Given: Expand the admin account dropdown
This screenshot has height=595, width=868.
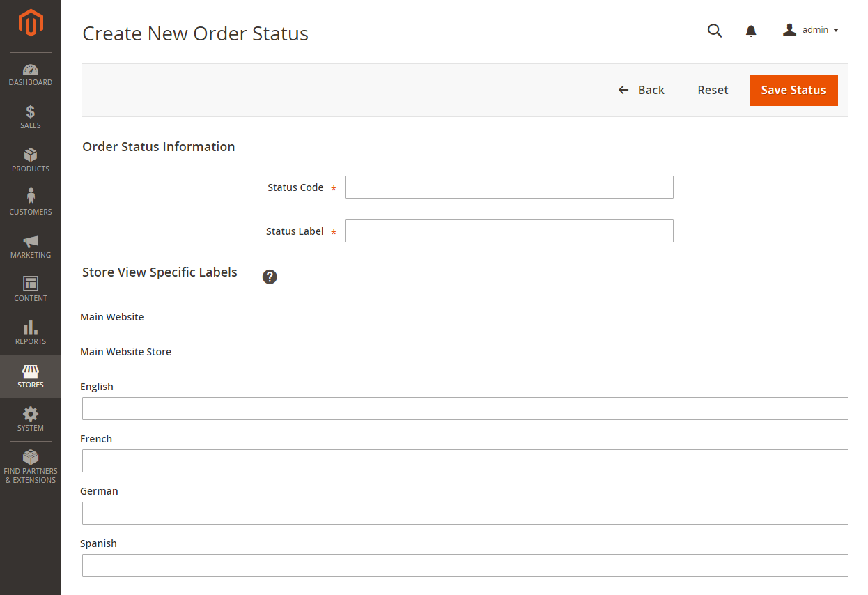Looking at the screenshot, I should click(x=811, y=30).
